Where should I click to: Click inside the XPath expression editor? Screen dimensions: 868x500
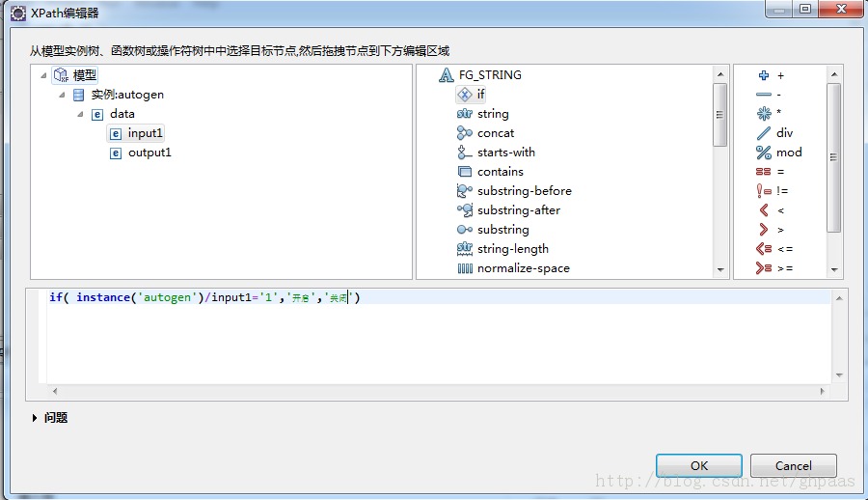pos(434,338)
